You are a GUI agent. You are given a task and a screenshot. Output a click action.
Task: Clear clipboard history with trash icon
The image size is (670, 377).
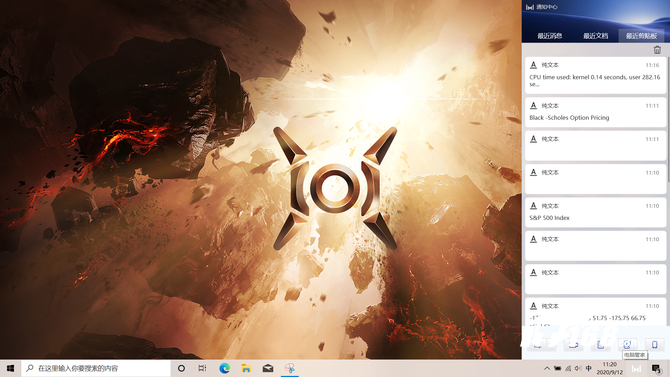click(x=657, y=50)
